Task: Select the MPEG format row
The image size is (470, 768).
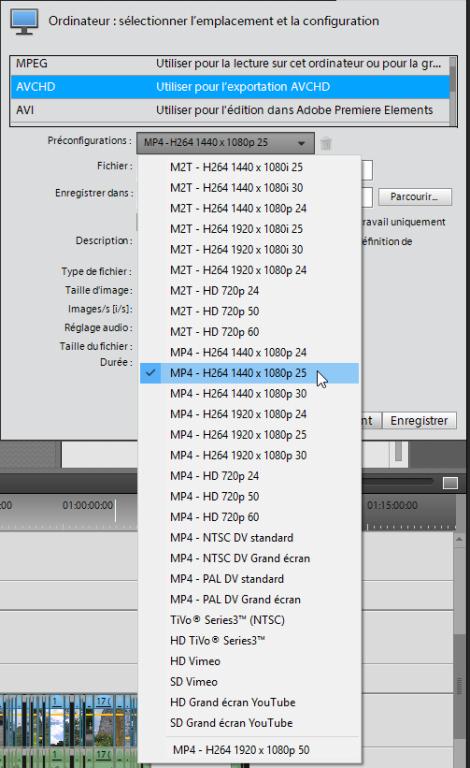Action: coord(229,64)
